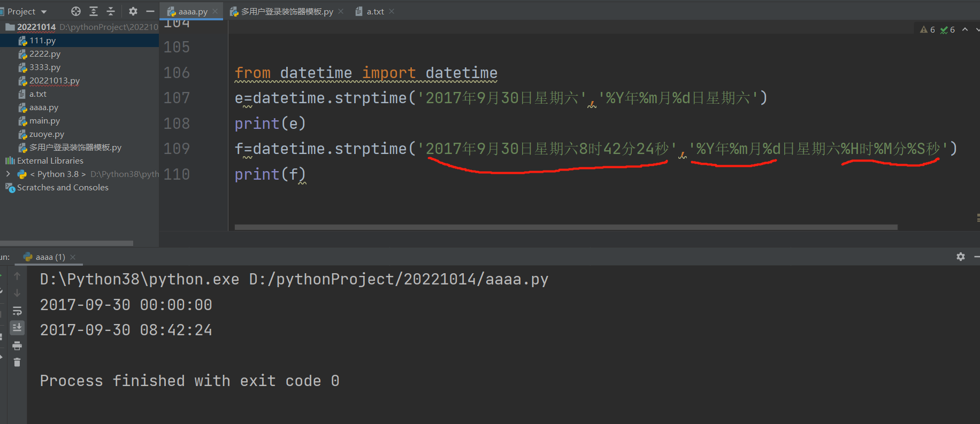Hide the Project tool window
Screen dimensions: 980x424
[150, 11]
